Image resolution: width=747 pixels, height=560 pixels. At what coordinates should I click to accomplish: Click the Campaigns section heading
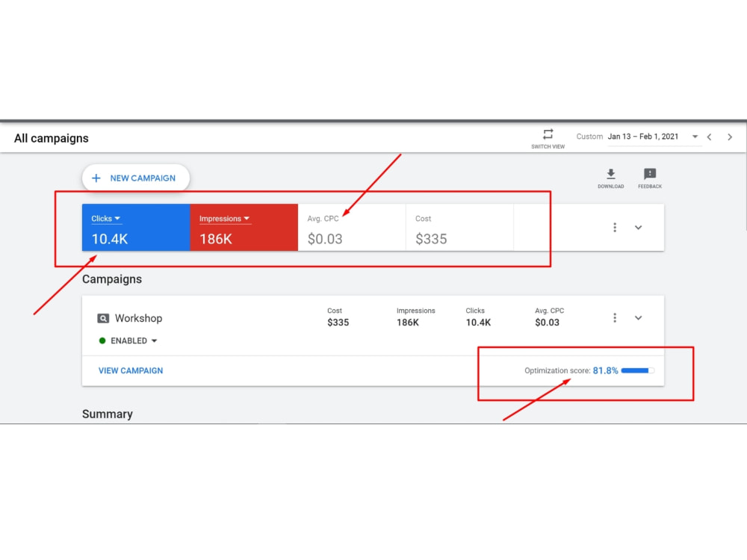[112, 279]
